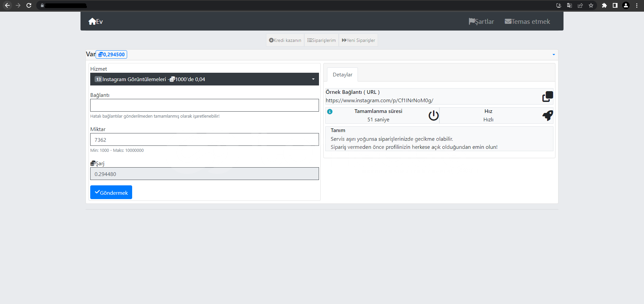Click the power icon beside completion time
Viewport: 644px width, 304px height.
tap(433, 116)
